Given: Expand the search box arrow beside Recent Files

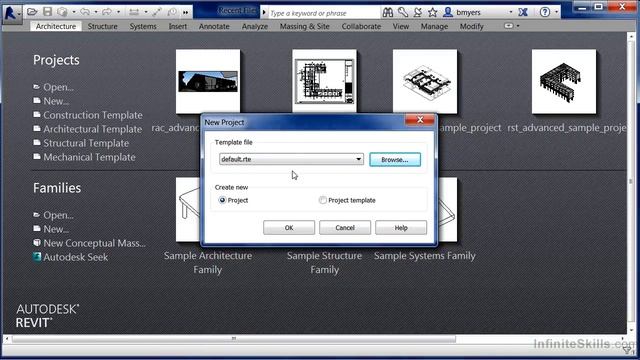Looking at the screenshot, I should (x=264, y=12).
